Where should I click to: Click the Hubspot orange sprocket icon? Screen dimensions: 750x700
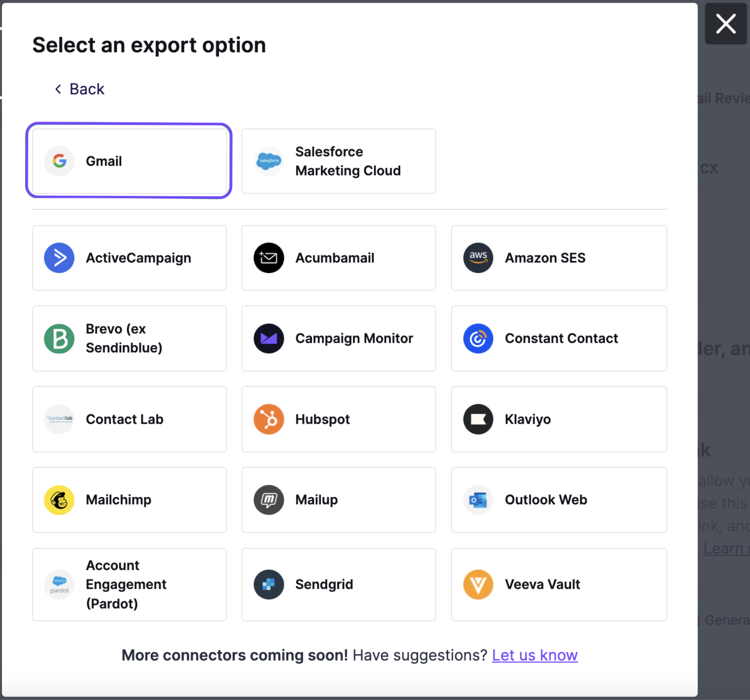pos(269,419)
